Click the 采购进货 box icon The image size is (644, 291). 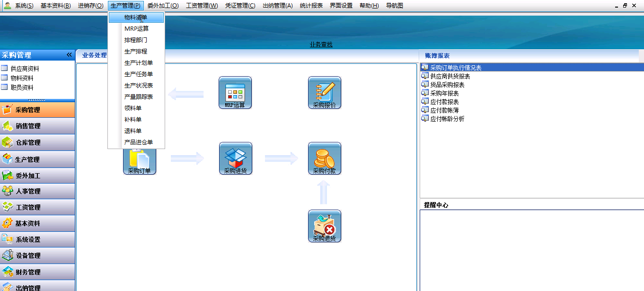click(x=235, y=159)
